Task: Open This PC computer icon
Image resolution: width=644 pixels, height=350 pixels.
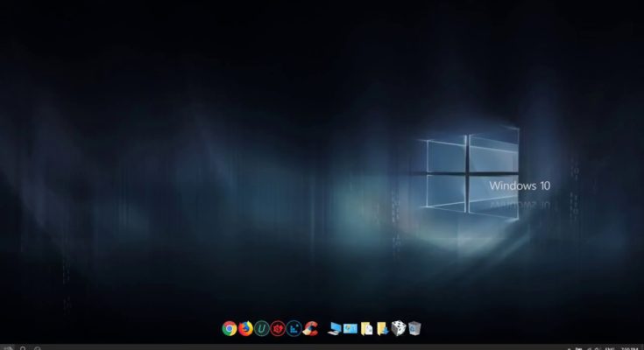Action: pos(335,329)
